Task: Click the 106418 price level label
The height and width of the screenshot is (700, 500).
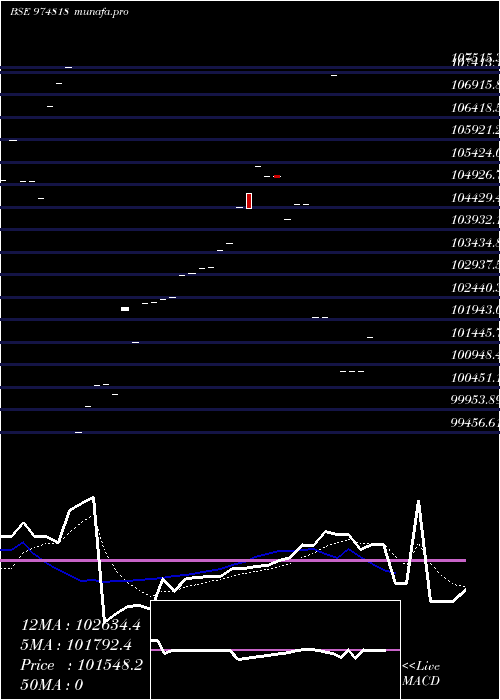Action: click(x=475, y=108)
